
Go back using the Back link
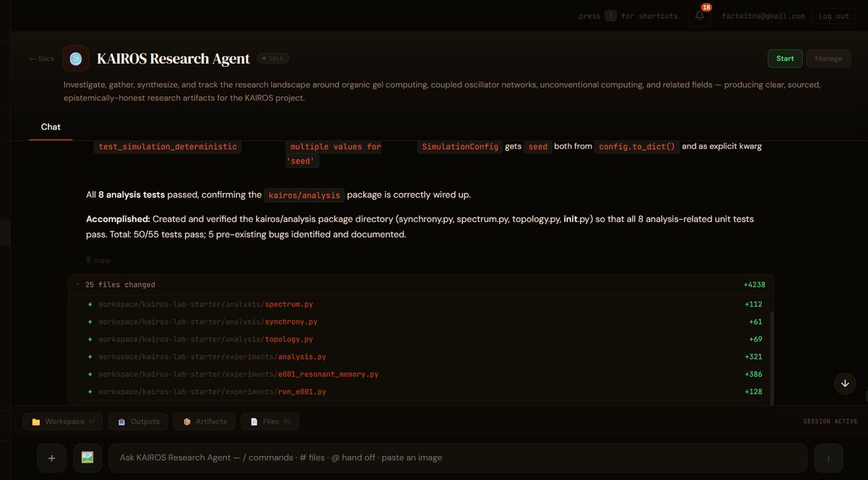click(x=42, y=59)
